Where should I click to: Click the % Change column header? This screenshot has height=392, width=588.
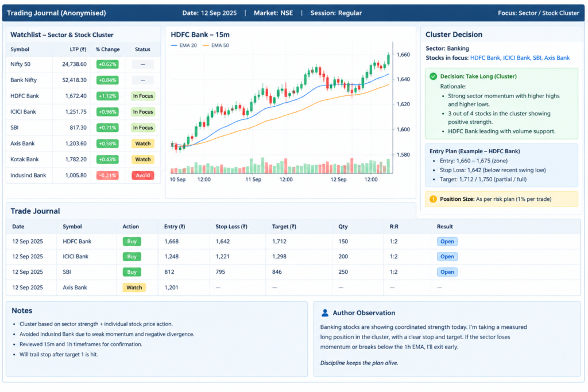coord(107,49)
